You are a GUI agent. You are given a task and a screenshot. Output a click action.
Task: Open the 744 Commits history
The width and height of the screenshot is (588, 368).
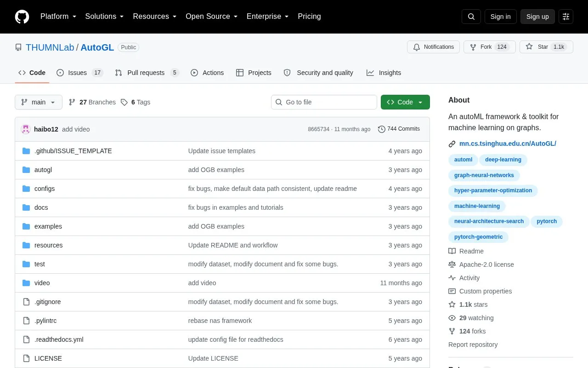pyautogui.click(x=399, y=129)
